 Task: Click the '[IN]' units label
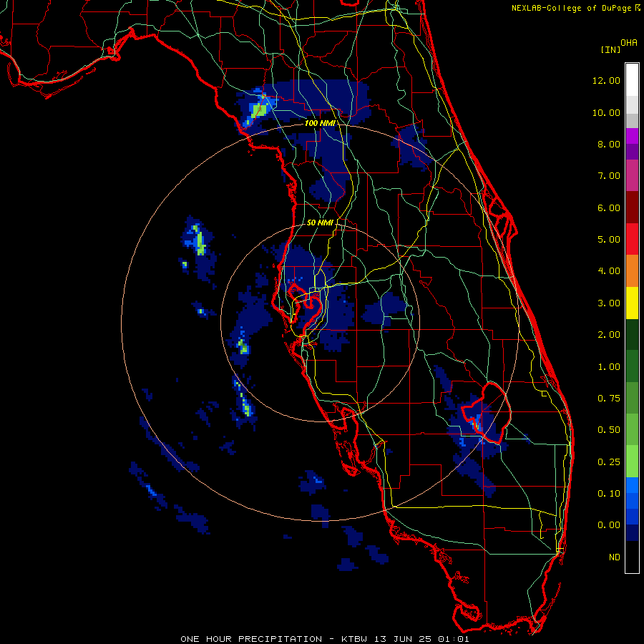tap(611, 49)
